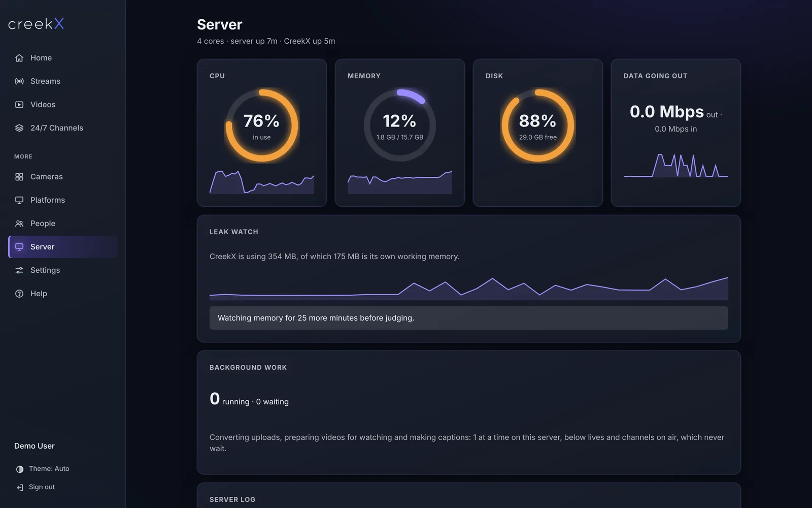The width and height of the screenshot is (812, 508).
Task: Select 24/7 Channels in sidebar
Action: pyautogui.click(x=57, y=128)
